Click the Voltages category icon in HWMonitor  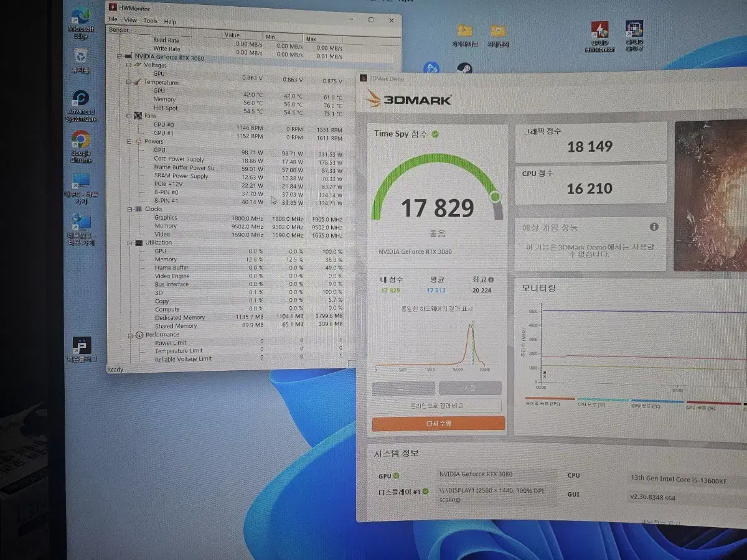tap(138, 65)
